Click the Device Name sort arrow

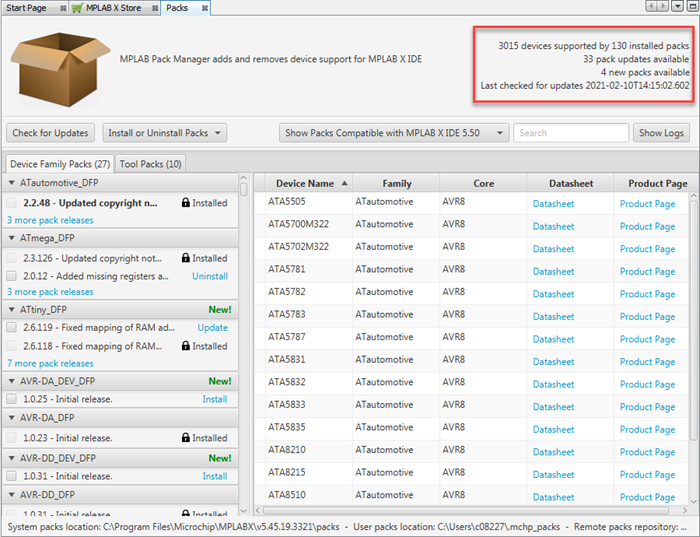pos(345,184)
